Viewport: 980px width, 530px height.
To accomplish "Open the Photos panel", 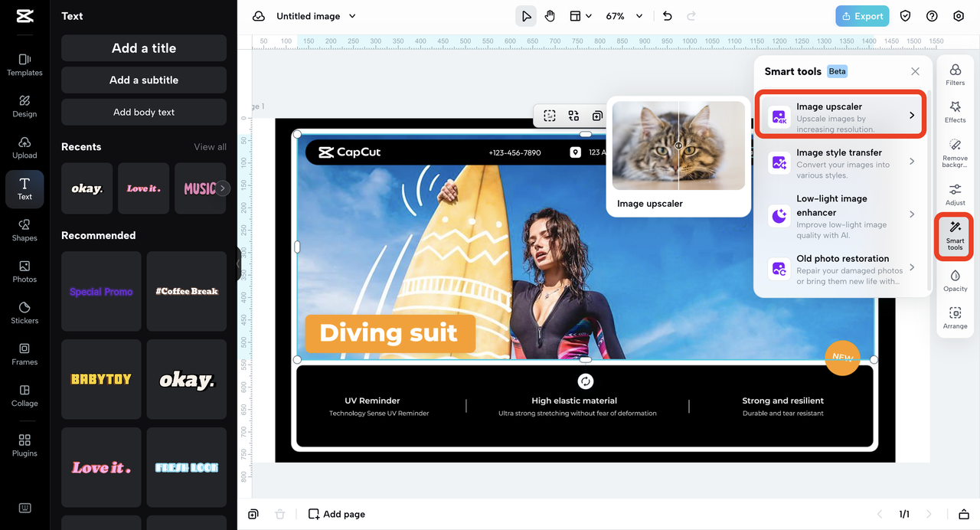I will [x=24, y=271].
